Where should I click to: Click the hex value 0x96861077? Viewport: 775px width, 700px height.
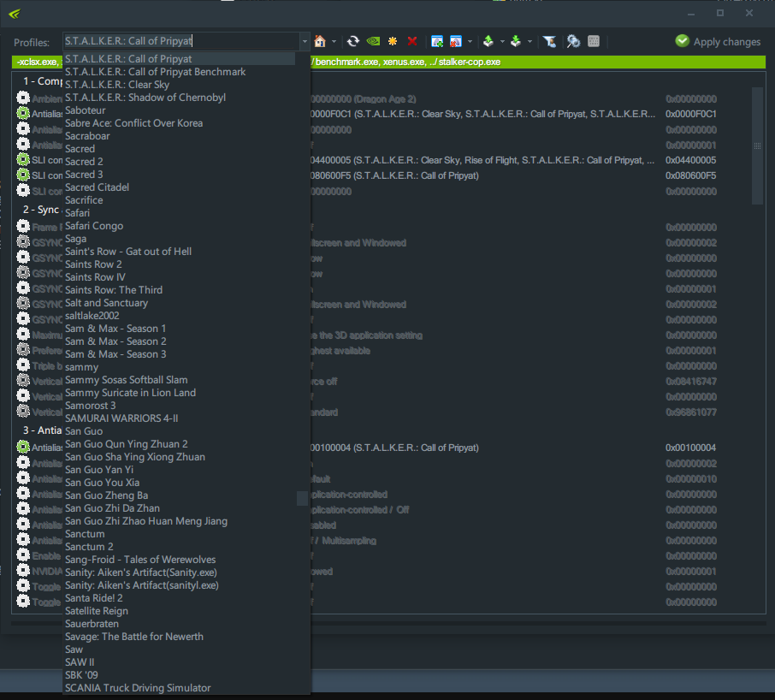click(x=690, y=412)
